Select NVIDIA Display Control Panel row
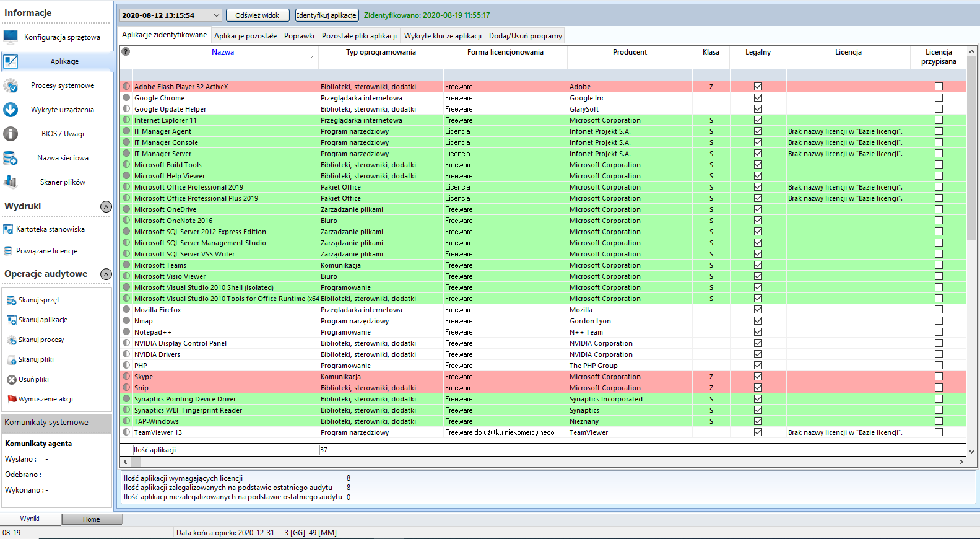Viewport: 980px width, 539px height. [x=543, y=343]
